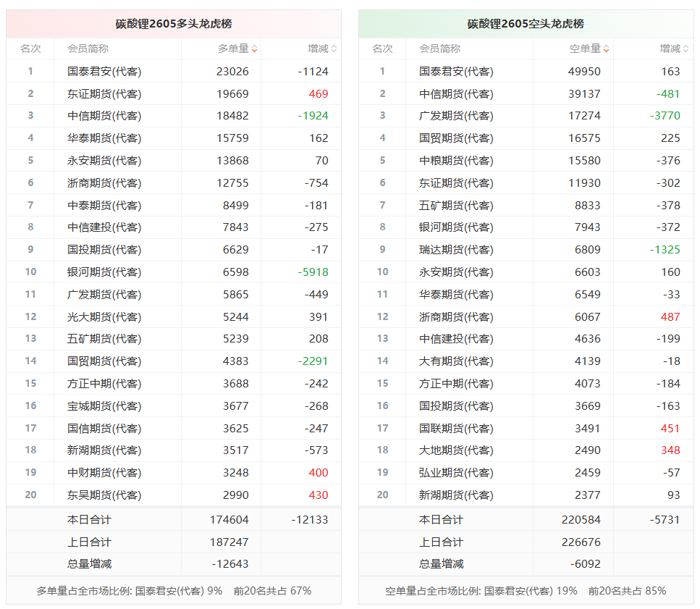The height and width of the screenshot is (609, 700).
Task: Click 浙商期货(代客) in long table
Action: (104, 182)
